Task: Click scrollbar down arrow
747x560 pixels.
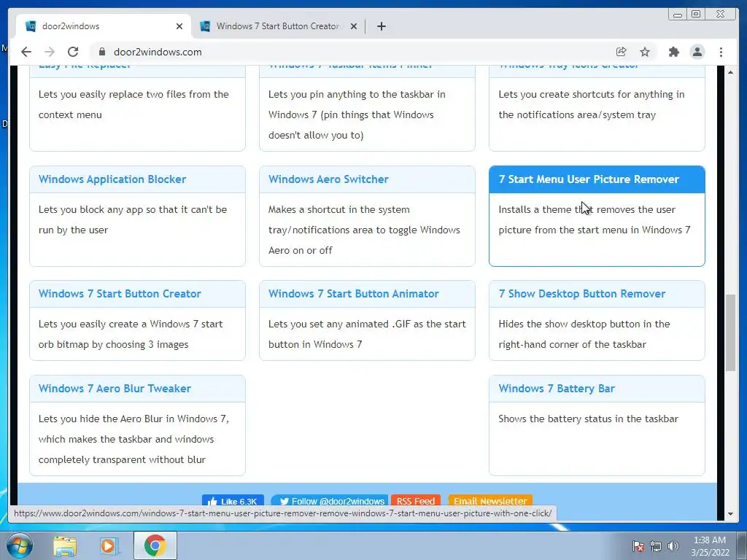Action: (x=730, y=514)
